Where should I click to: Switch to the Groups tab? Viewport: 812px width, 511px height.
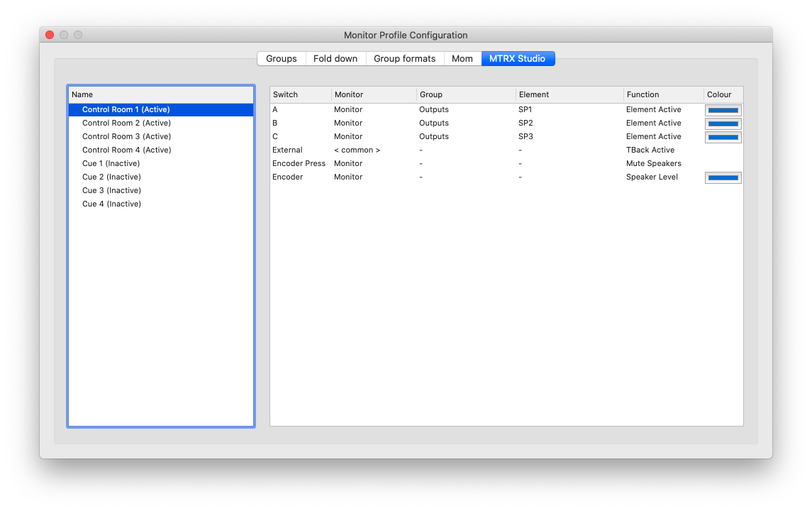click(x=282, y=59)
